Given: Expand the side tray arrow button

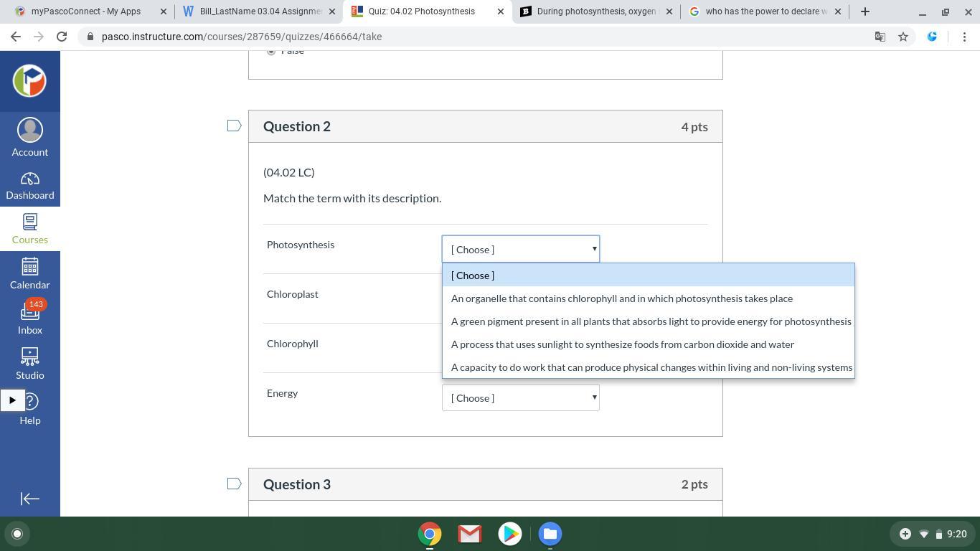Looking at the screenshot, I should point(12,400).
